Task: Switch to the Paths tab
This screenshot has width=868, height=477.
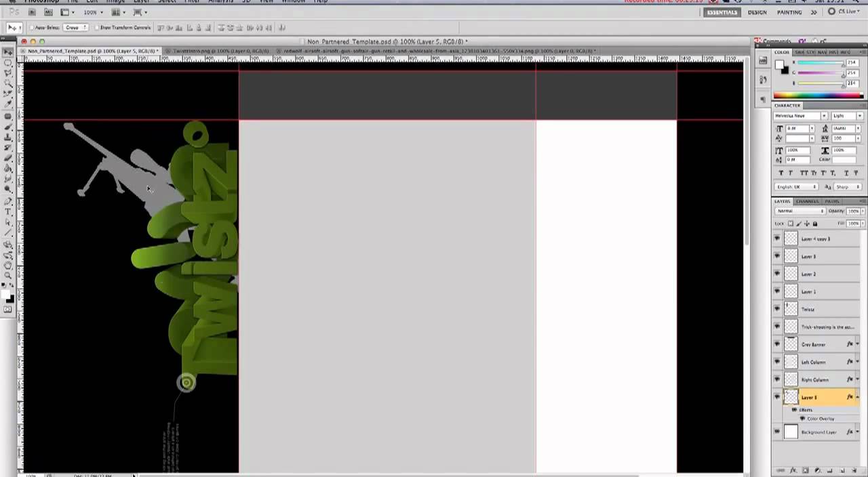Action: (x=832, y=201)
